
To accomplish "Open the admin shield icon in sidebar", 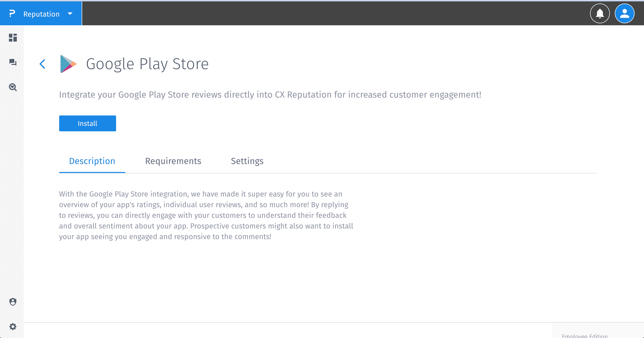I will pyautogui.click(x=13, y=302).
